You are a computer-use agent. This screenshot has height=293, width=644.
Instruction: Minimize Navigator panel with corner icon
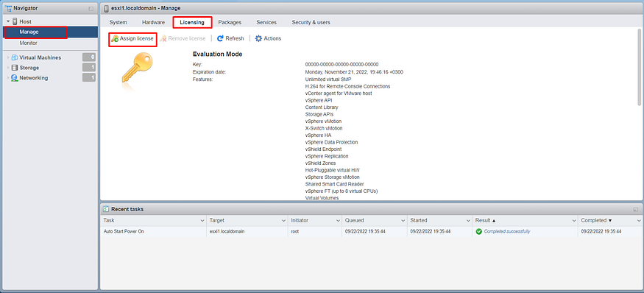pos(91,8)
